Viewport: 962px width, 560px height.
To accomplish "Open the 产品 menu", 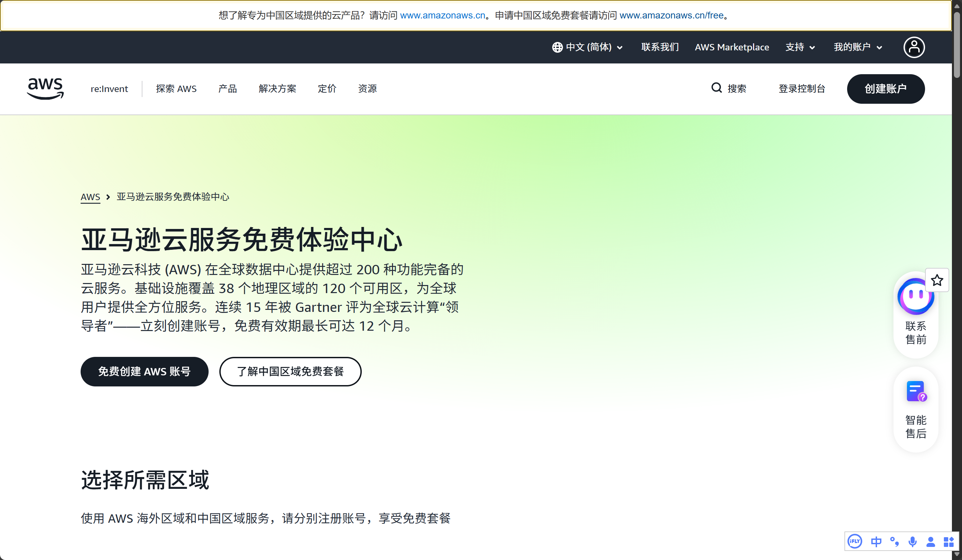I will pos(227,89).
